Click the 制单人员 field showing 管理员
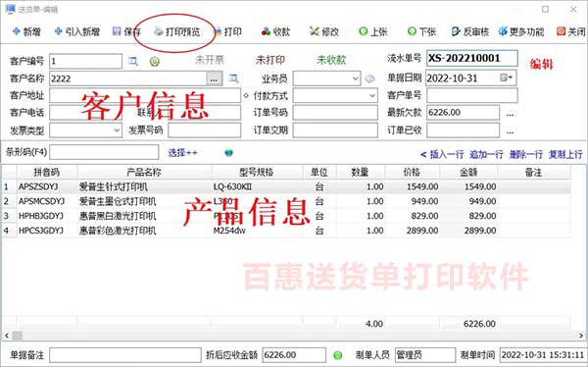The height and width of the screenshot is (367, 588). (425, 355)
